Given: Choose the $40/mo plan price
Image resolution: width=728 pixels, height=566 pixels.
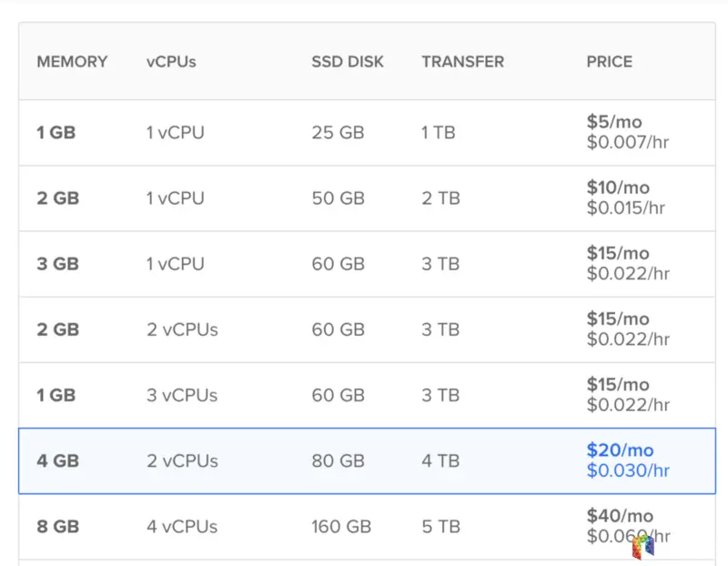Looking at the screenshot, I should click(620, 516).
